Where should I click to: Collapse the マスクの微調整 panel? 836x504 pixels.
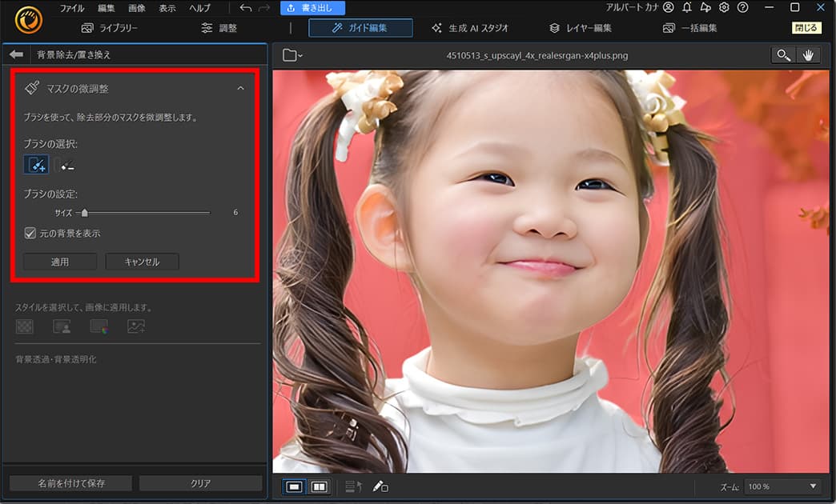pos(241,89)
